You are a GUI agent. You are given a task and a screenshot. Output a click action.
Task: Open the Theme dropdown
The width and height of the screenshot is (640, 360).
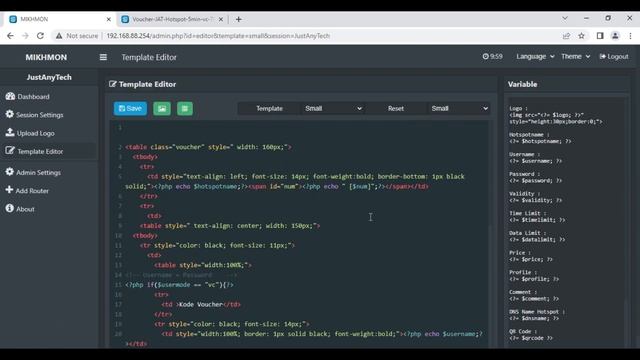tap(576, 57)
